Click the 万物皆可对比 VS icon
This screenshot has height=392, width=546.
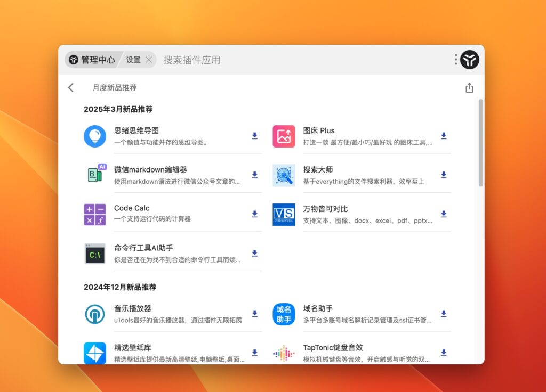284,214
